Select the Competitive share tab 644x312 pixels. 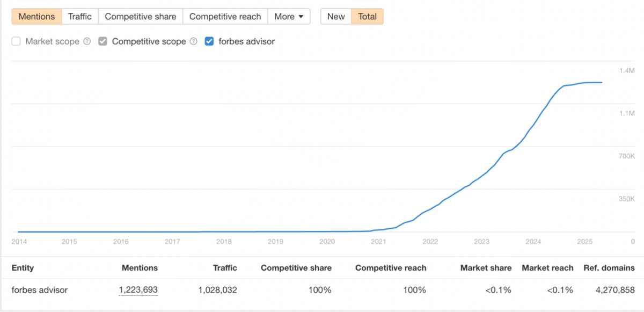click(141, 17)
